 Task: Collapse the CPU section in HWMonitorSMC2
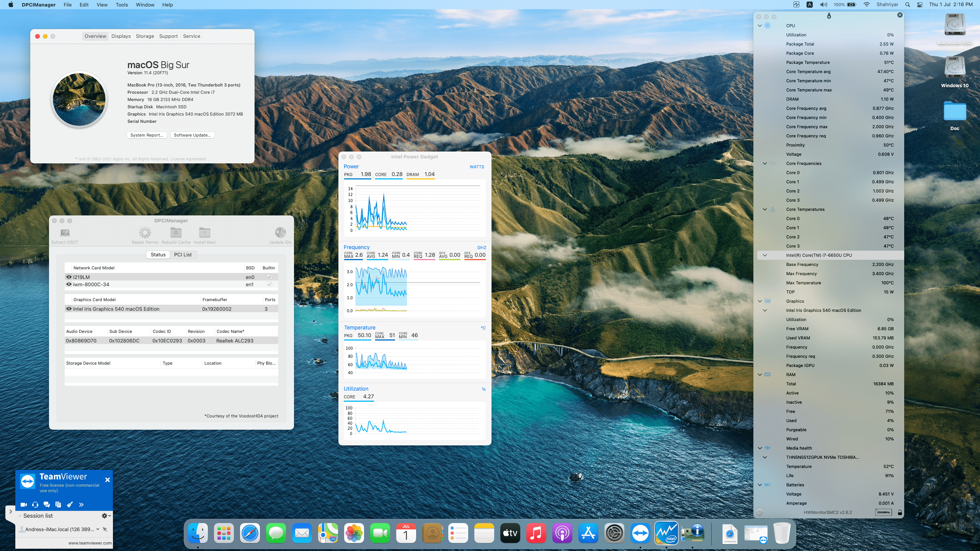click(x=760, y=26)
